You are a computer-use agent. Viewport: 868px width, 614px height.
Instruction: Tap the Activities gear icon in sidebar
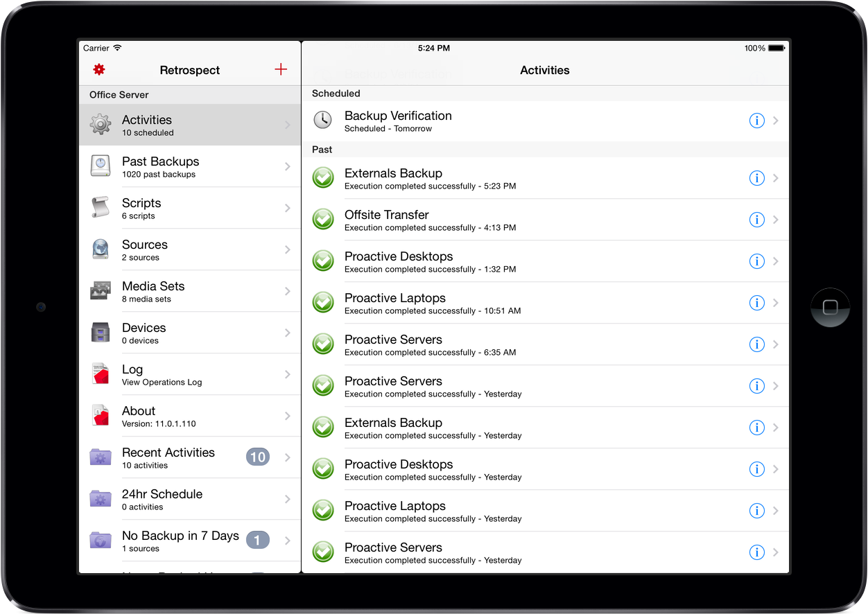pos(101,125)
